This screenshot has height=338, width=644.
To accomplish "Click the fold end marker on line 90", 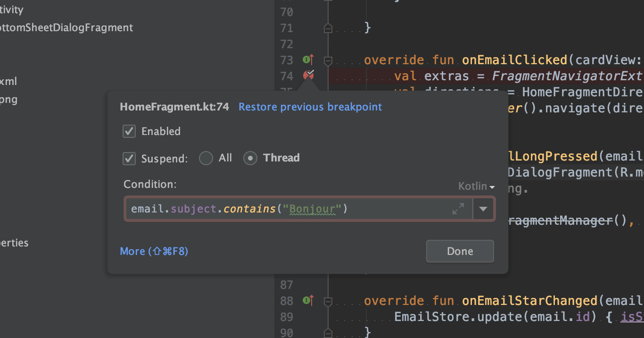I will coord(328,332).
